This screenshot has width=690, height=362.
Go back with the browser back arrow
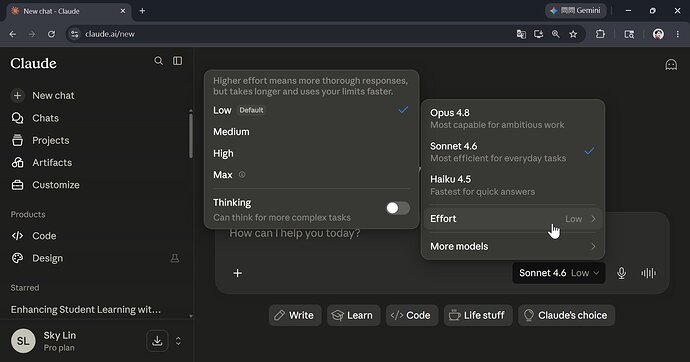point(13,34)
